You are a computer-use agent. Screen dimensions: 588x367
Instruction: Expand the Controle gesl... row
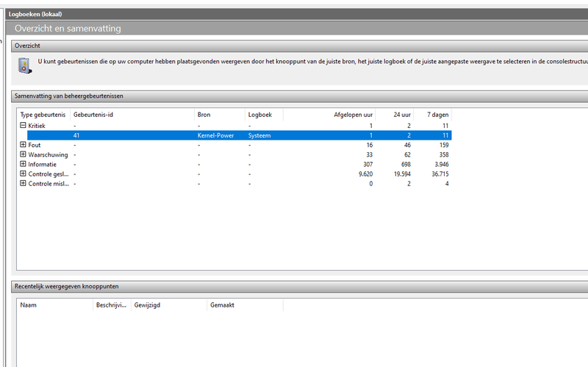pyautogui.click(x=23, y=174)
